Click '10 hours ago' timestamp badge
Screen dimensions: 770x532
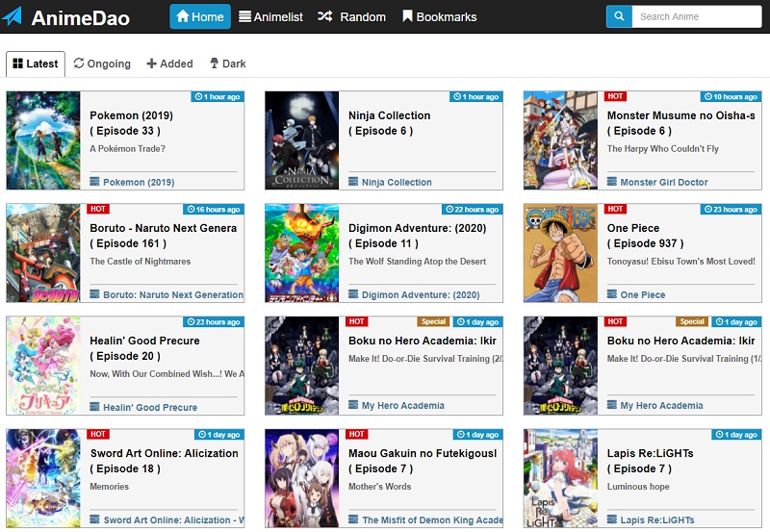(x=731, y=96)
